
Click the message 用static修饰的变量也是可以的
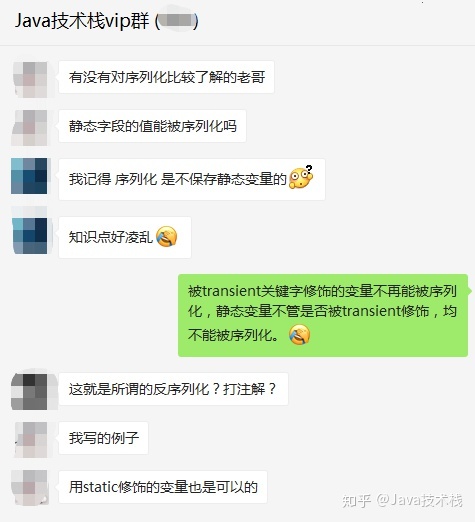(163, 487)
